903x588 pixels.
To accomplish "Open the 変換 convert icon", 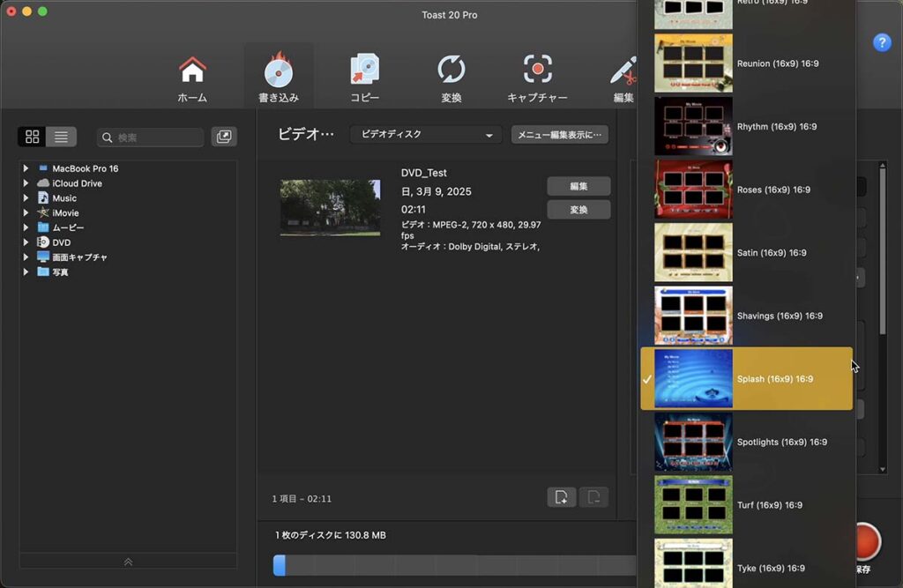I will click(x=451, y=78).
